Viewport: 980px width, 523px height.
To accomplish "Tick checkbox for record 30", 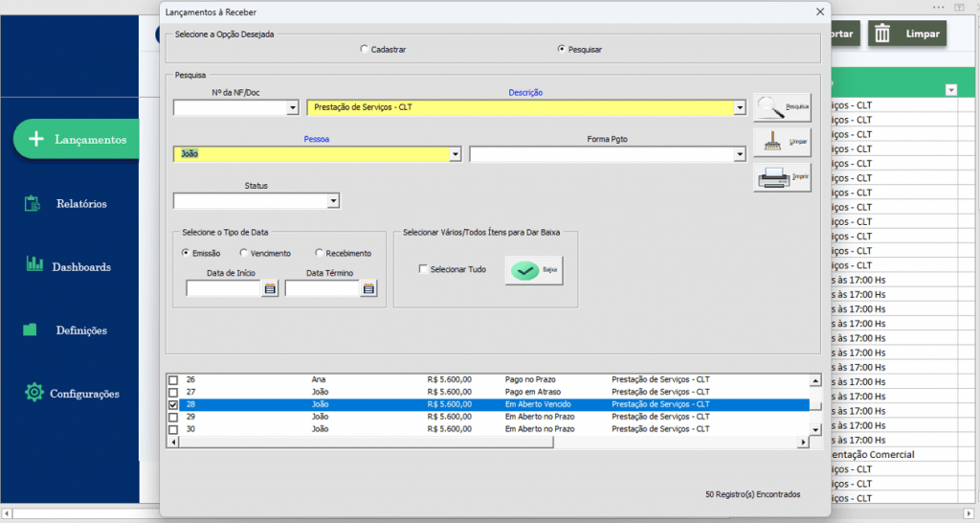I will [173, 430].
